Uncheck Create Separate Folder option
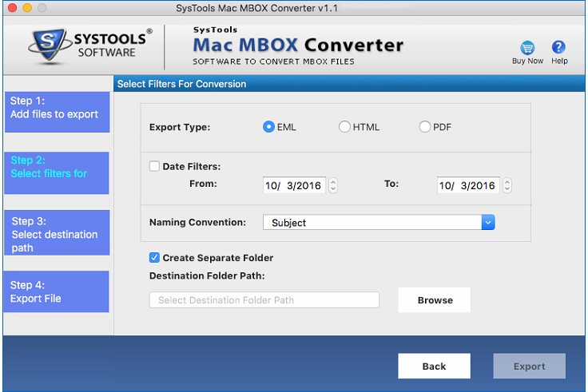Viewport: 588px width, 392px height. point(154,258)
